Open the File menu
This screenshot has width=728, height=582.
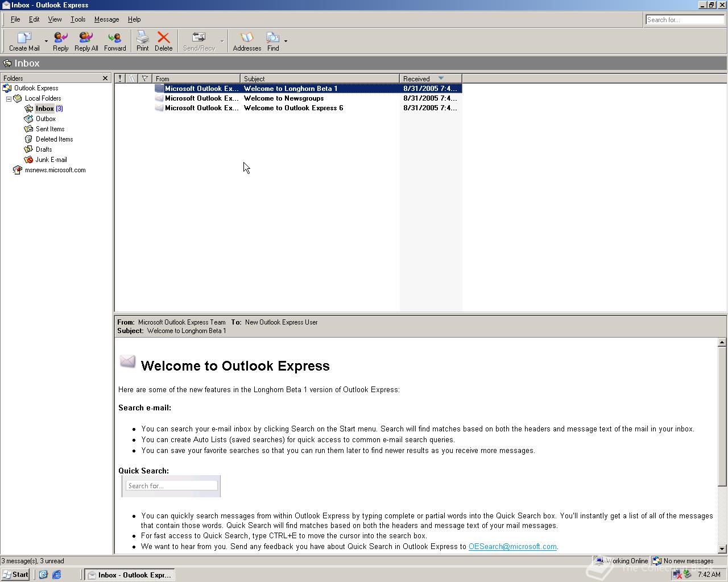[x=15, y=19]
